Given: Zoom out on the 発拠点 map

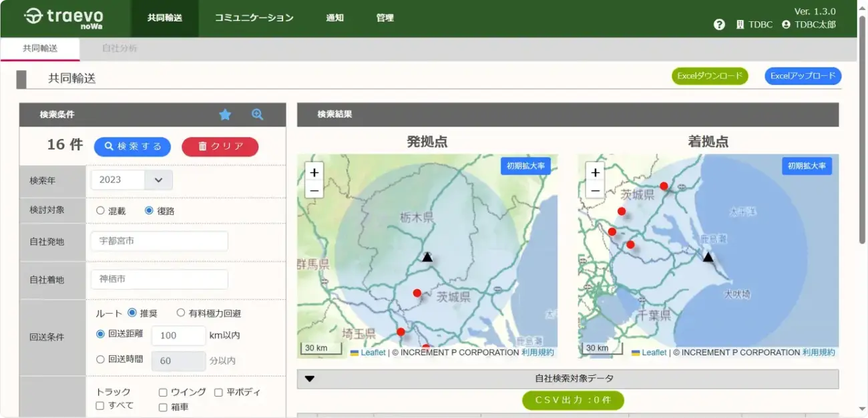Looking at the screenshot, I should click(314, 190).
